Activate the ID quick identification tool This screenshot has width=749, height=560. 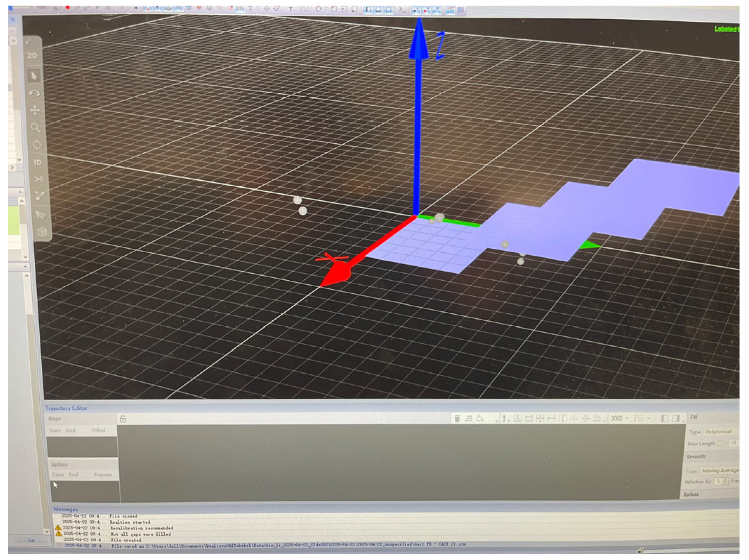(x=38, y=162)
